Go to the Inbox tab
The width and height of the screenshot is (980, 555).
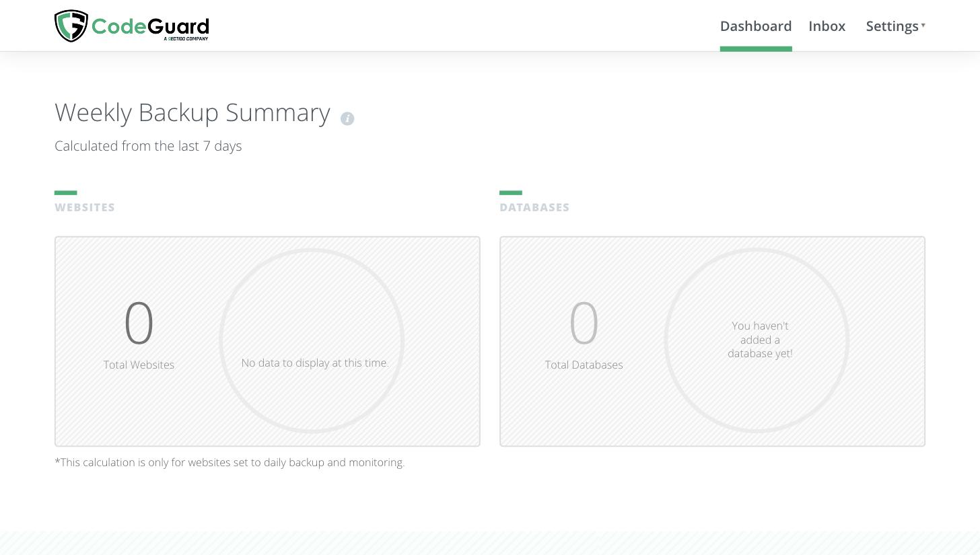tap(827, 26)
